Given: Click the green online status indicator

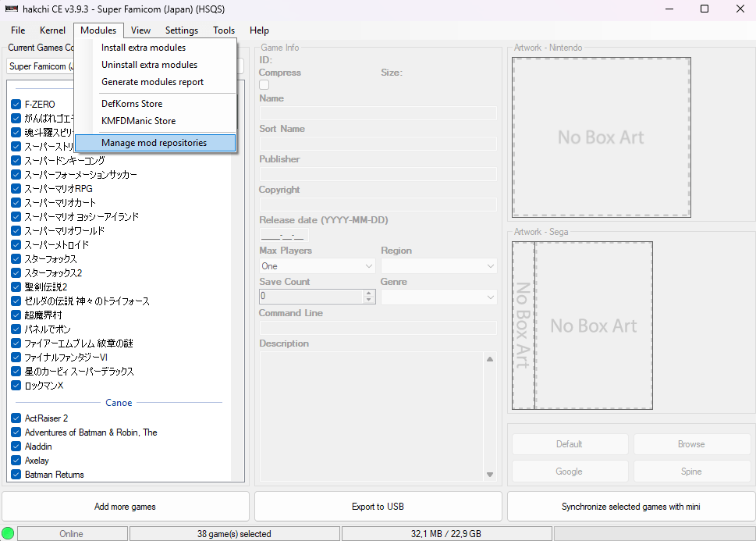Looking at the screenshot, I should coord(8,533).
